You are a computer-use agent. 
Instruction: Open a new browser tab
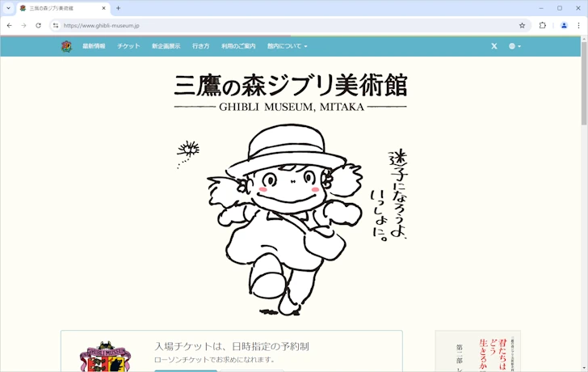[x=118, y=8]
